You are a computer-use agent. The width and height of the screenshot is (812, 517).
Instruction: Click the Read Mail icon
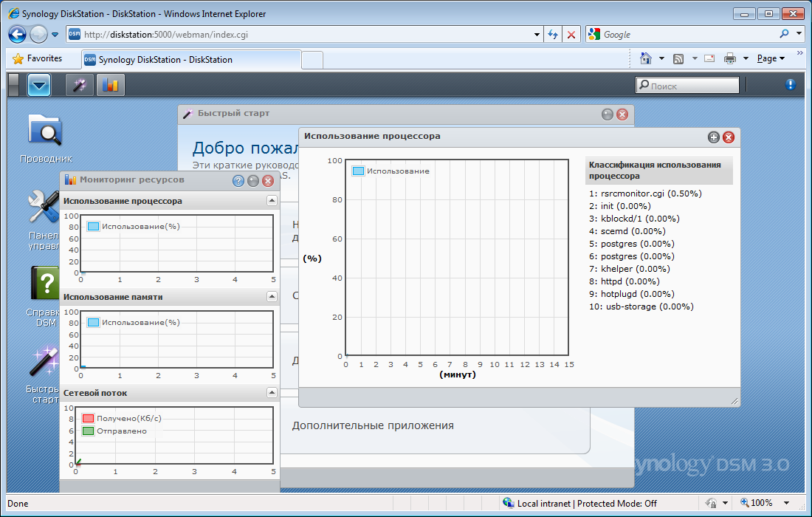[710, 58]
